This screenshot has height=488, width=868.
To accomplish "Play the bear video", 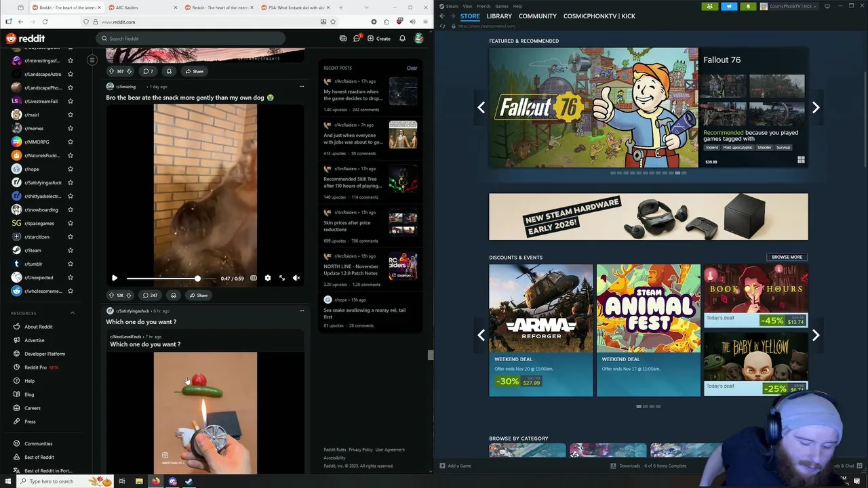I will click(x=114, y=278).
